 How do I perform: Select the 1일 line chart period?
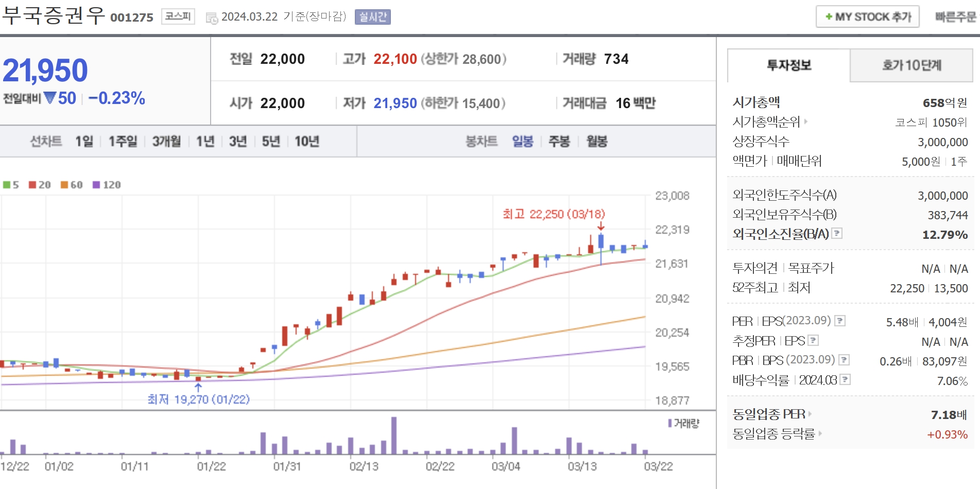coord(84,141)
